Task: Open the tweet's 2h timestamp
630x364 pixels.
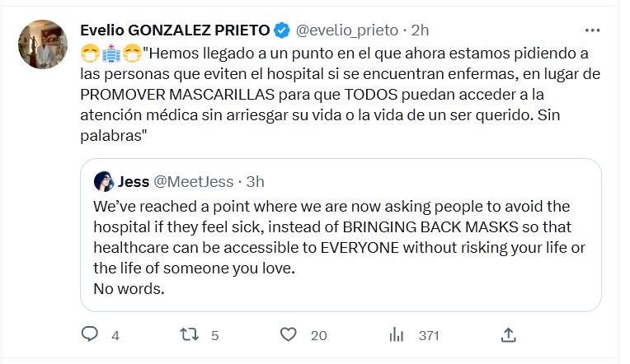Action: [421, 30]
